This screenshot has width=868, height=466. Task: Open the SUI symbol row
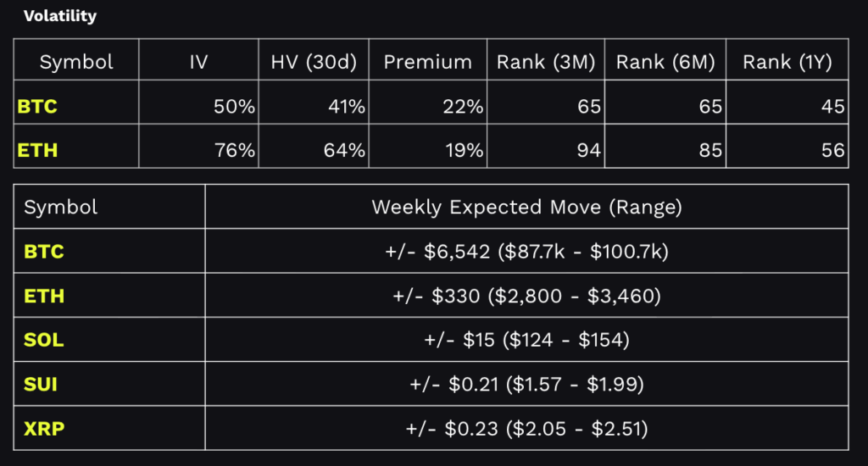(x=42, y=385)
